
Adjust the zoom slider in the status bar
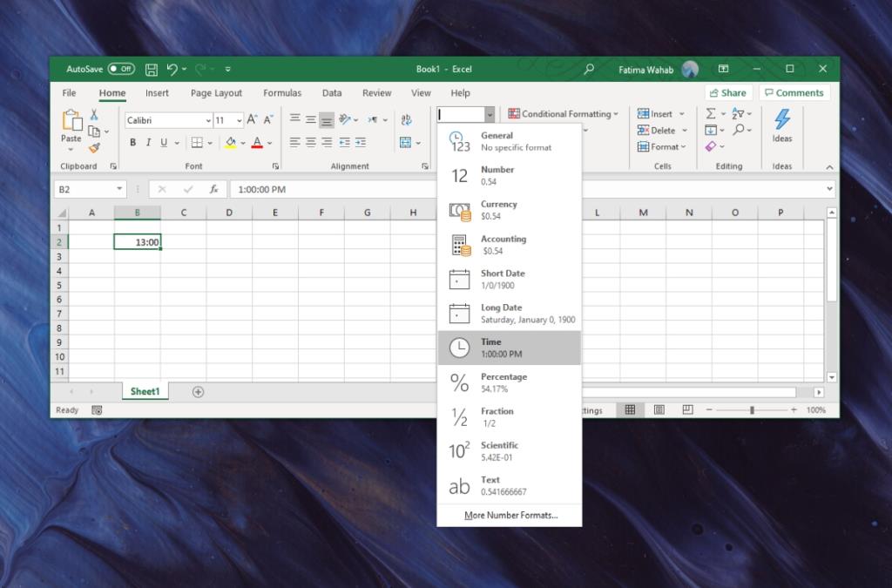751,409
